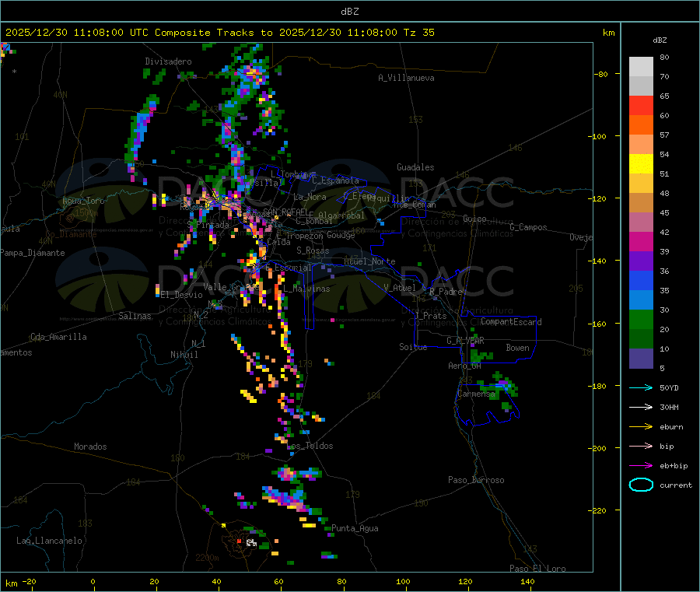Click the Carmensa location label

[x=476, y=394]
